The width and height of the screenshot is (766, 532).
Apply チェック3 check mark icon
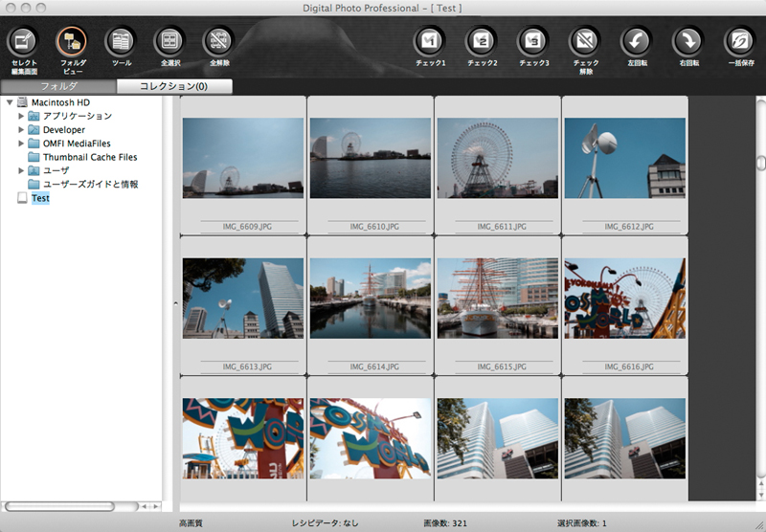point(533,41)
